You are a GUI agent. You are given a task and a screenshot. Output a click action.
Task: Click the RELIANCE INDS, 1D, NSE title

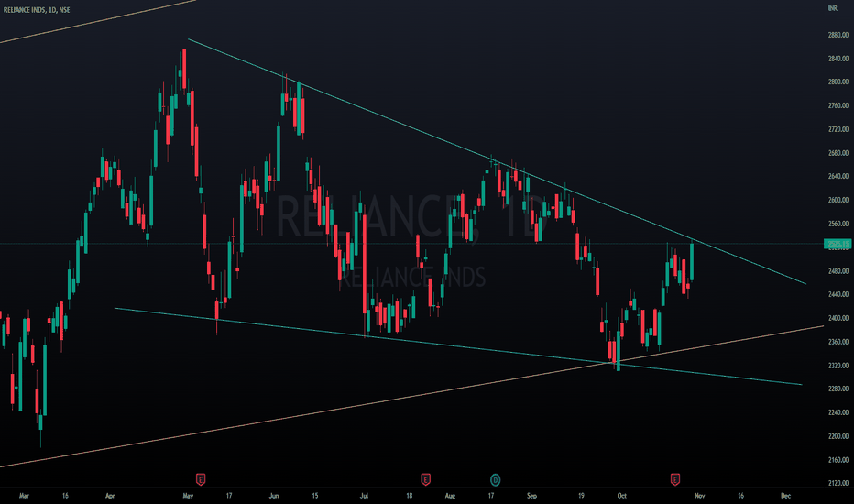[x=37, y=10]
